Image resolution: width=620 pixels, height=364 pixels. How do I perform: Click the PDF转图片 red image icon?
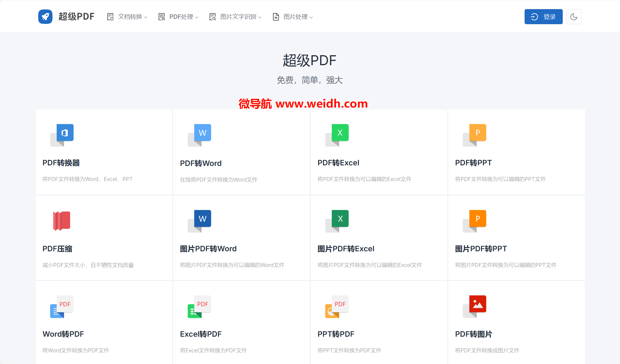pyautogui.click(x=474, y=307)
